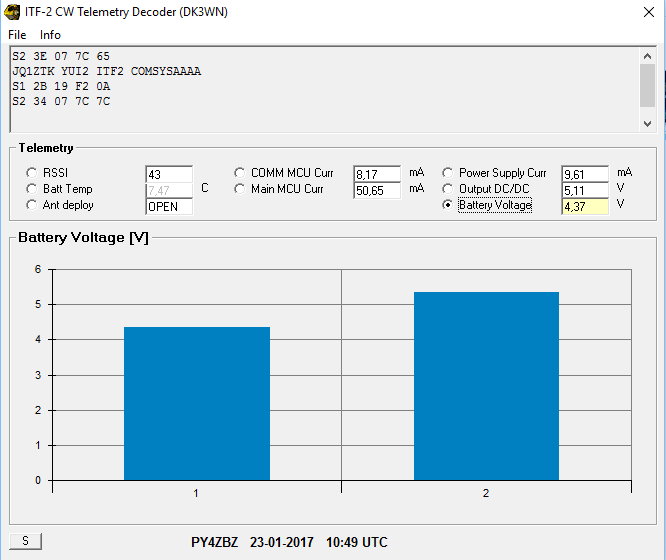Select the Power Supply Curr radio button

pos(447,173)
